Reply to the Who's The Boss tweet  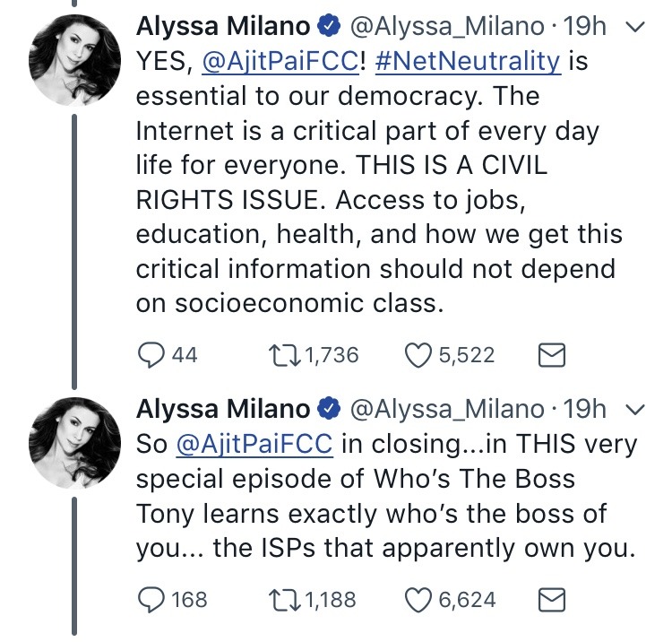click(152, 599)
